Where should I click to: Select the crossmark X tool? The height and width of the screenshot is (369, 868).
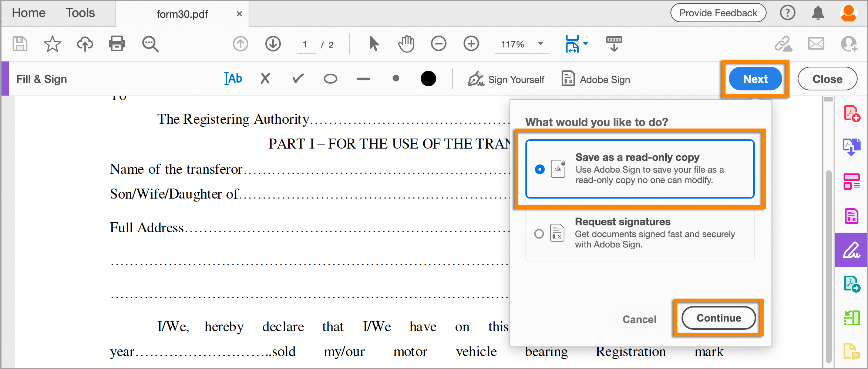pos(265,79)
